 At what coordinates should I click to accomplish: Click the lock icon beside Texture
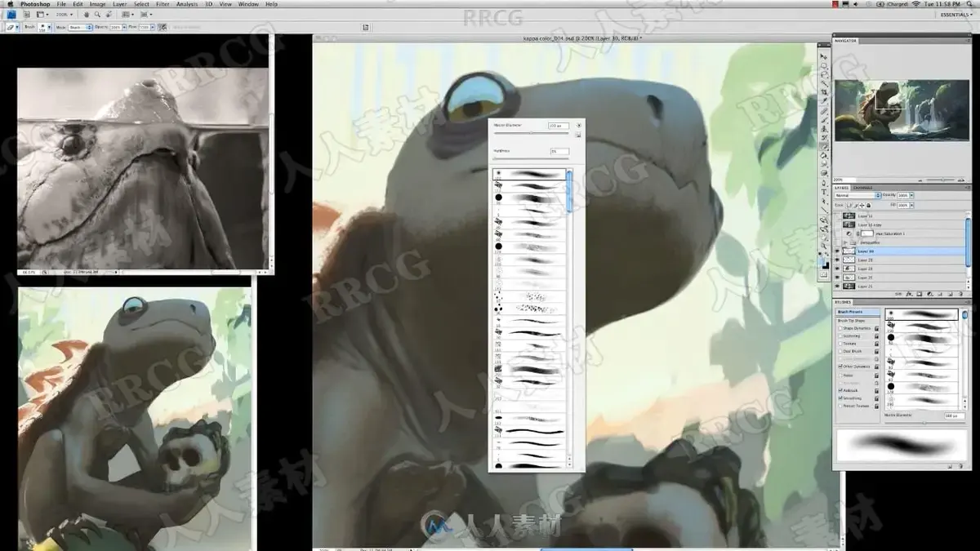pos(877,344)
